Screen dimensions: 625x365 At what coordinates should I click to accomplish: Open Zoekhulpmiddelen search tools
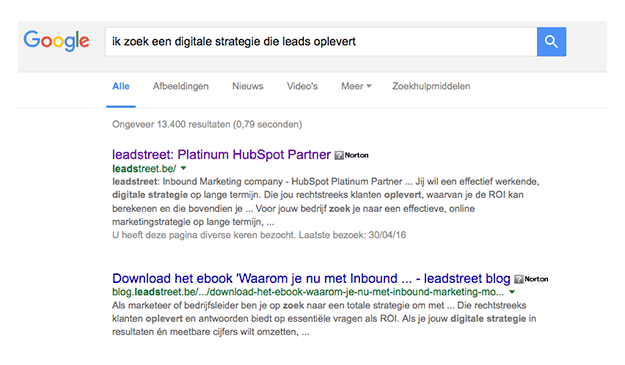coord(431,86)
